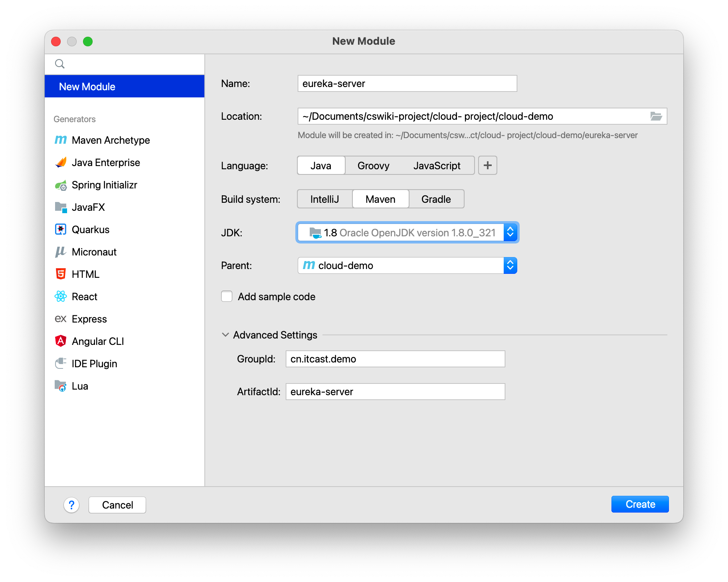Select Maven Archetype generator

click(125, 140)
